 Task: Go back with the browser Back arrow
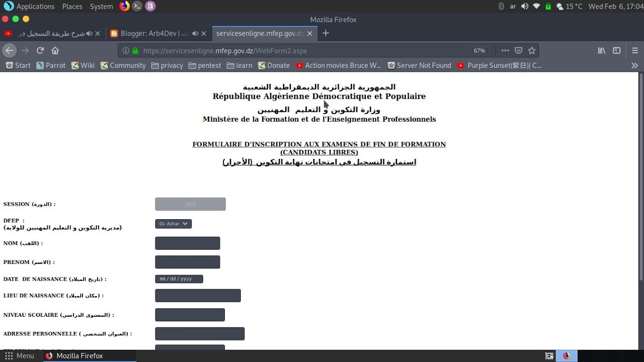pos(9,50)
